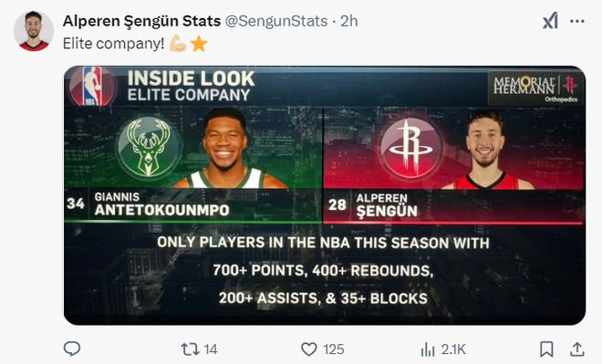Click the Milwaukee Bucks logo in image
This screenshot has width=602, height=364.
click(x=149, y=148)
